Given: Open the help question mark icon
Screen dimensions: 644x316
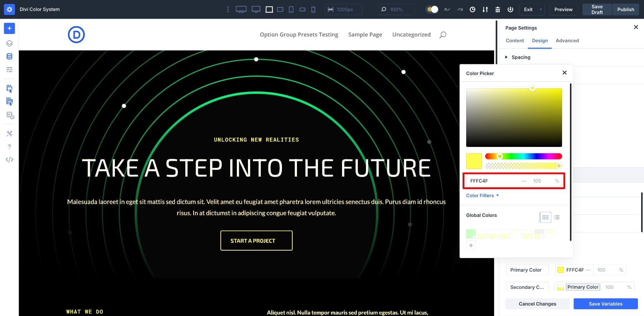Looking at the screenshot, I should tap(9, 147).
